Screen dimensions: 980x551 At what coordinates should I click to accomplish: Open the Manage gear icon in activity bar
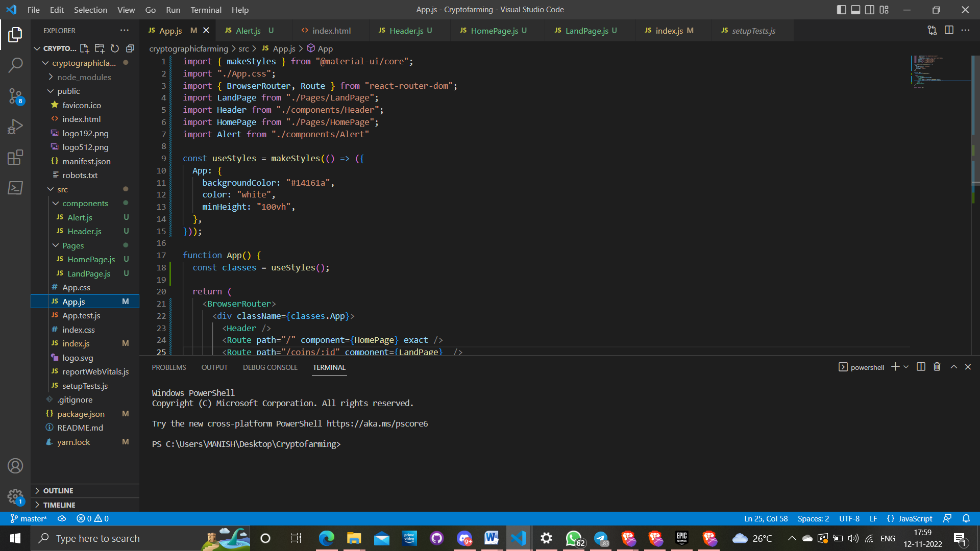[x=15, y=496]
